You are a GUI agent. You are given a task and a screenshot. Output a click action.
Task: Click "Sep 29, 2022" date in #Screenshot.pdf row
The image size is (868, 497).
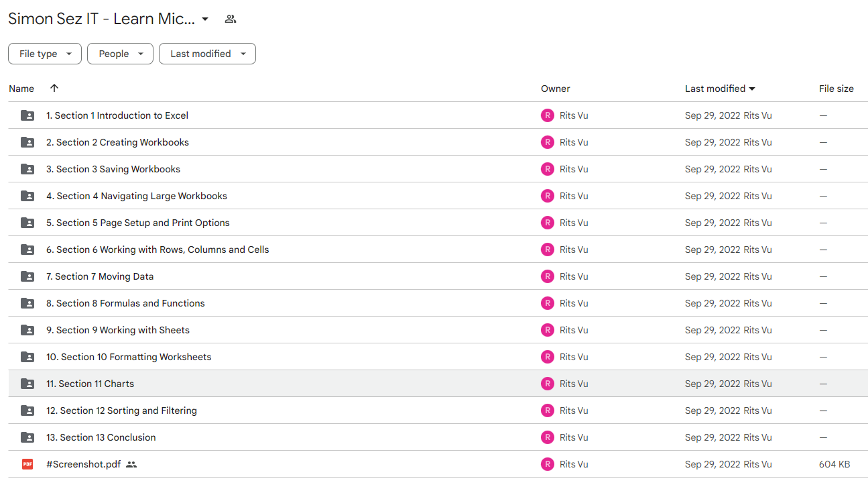click(x=712, y=464)
